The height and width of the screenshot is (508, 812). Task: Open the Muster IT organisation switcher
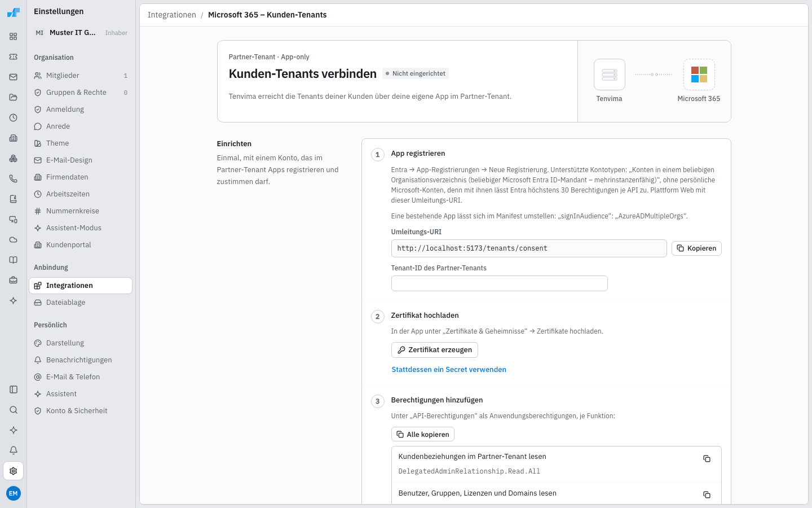(81, 33)
